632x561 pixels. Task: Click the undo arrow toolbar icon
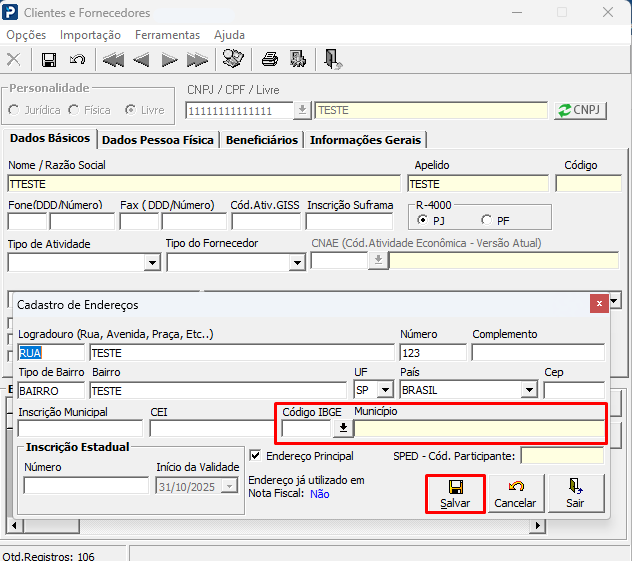[77, 59]
